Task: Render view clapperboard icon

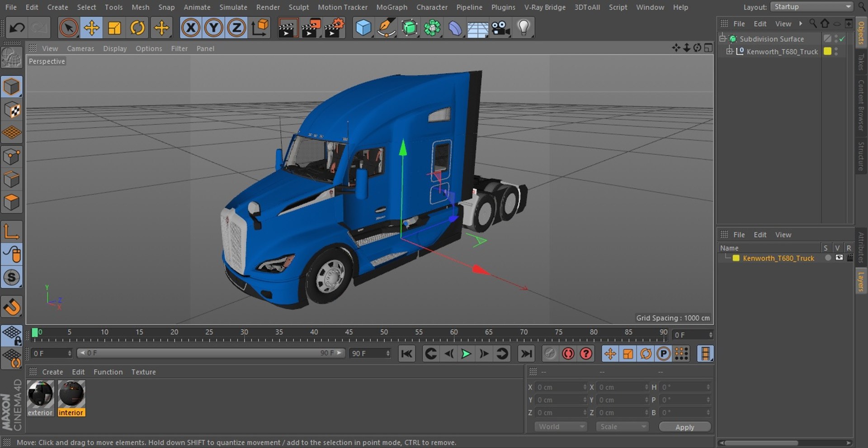Action: coord(287,28)
